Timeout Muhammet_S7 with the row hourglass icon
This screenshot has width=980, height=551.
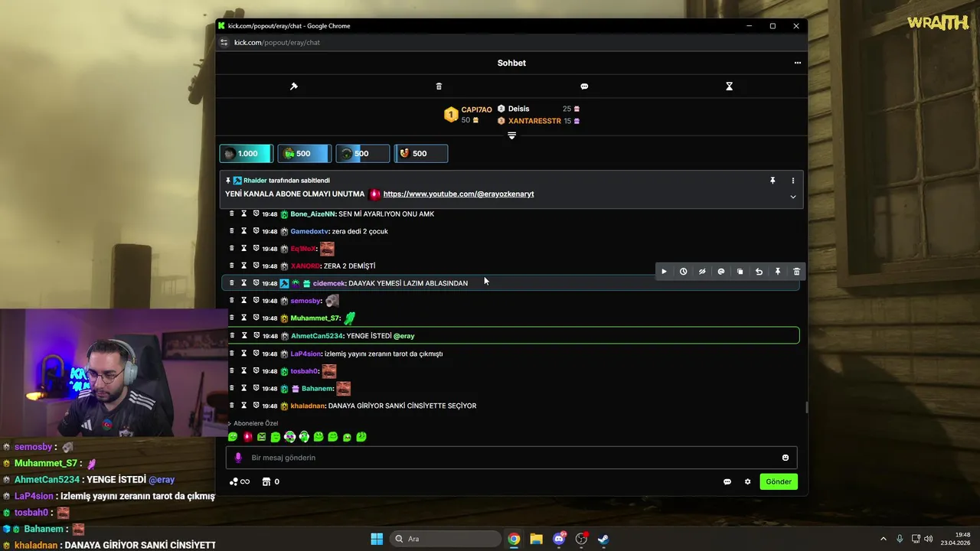pyautogui.click(x=244, y=318)
